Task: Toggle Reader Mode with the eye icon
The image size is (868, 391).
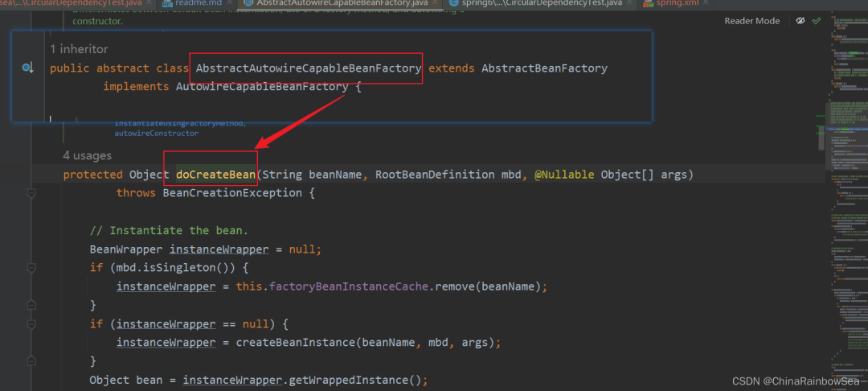Action: [x=800, y=20]
